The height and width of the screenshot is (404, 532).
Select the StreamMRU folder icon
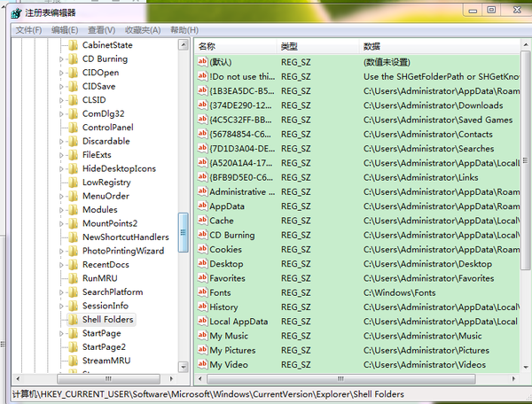click(x=73, y=361)
